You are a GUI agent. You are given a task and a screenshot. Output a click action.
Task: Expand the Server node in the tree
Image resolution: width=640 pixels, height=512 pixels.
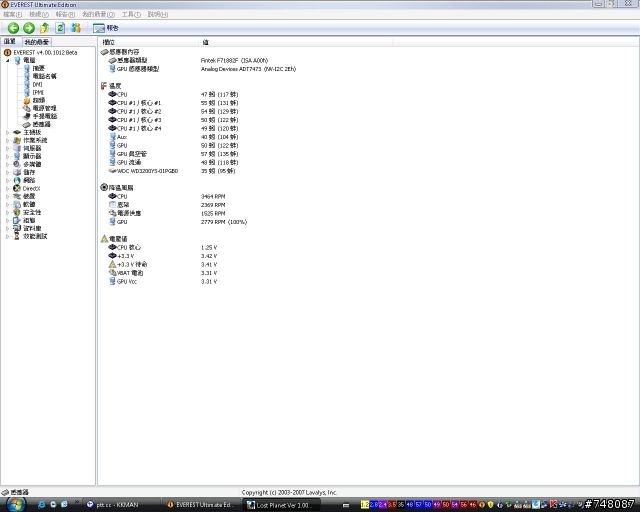(x=7, y=148)
